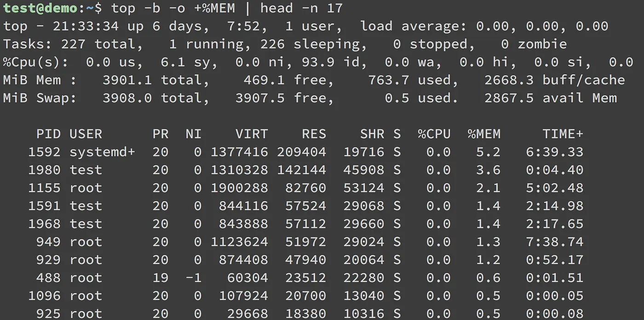Click the VIRT column header
Image resolution: width=644 pixels, height=320 pixels.
tap(252, 134)
